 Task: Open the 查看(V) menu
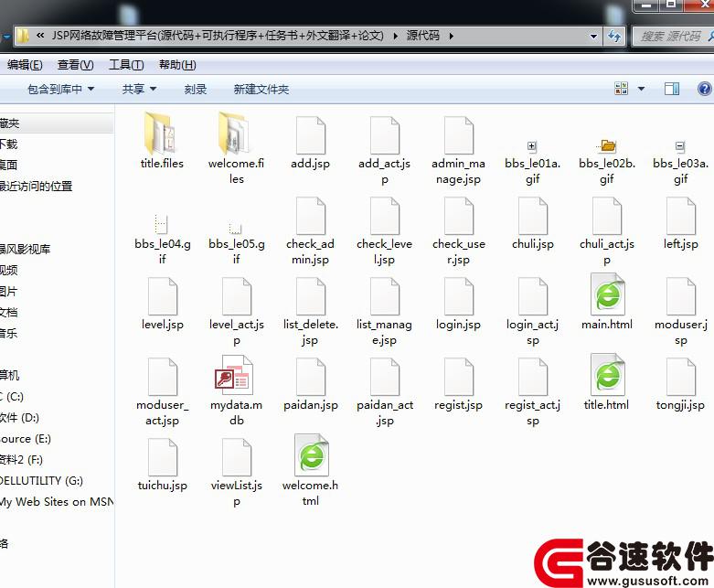76,65
